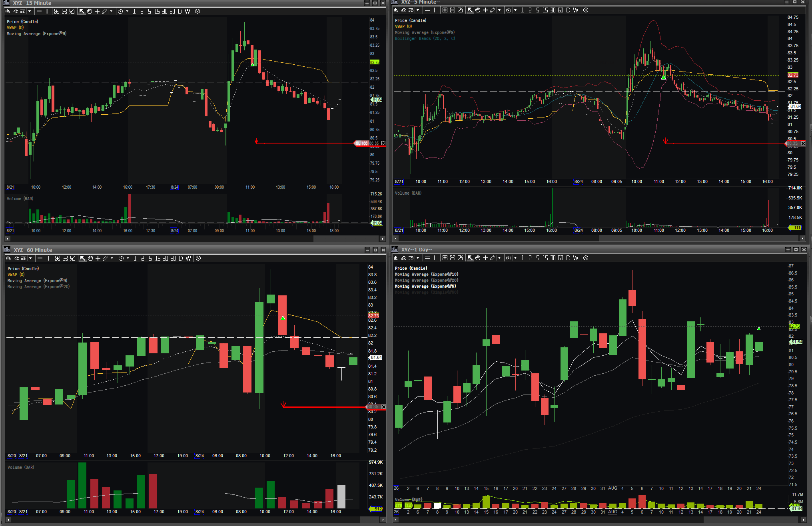This screenshot has width=812, height=526.
Task: Expand time range dropdown in 5 Minute toolbar
Action: click(515, 10)
